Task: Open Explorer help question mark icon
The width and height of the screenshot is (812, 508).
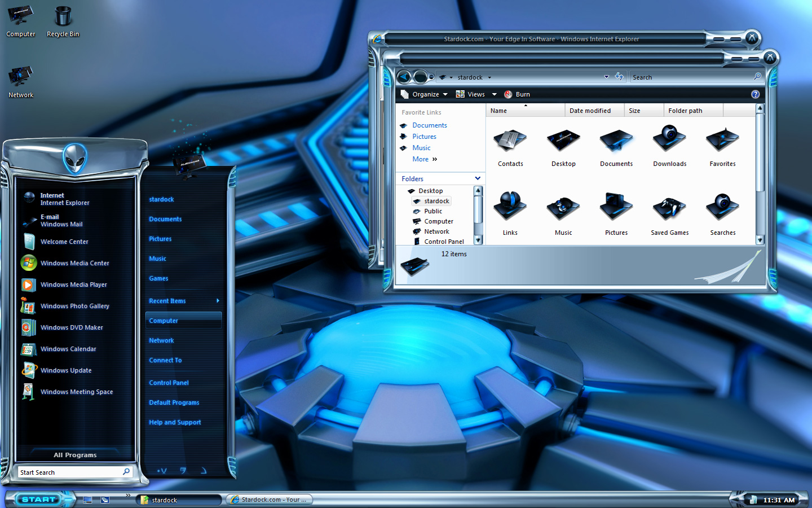Action: (756, 94)
